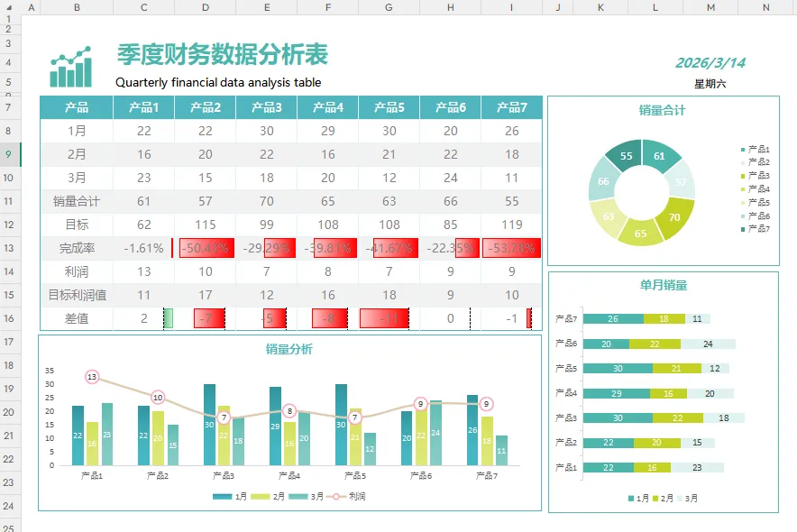797x532 pixels.
Task: Select the 利润 row label cell
Action: tap(77, 271)
